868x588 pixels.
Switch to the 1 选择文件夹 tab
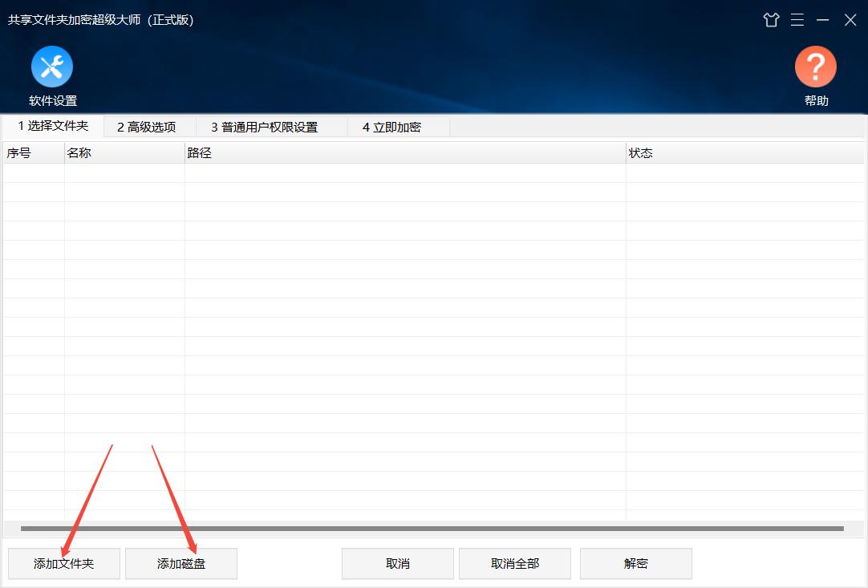coord(53,126)
